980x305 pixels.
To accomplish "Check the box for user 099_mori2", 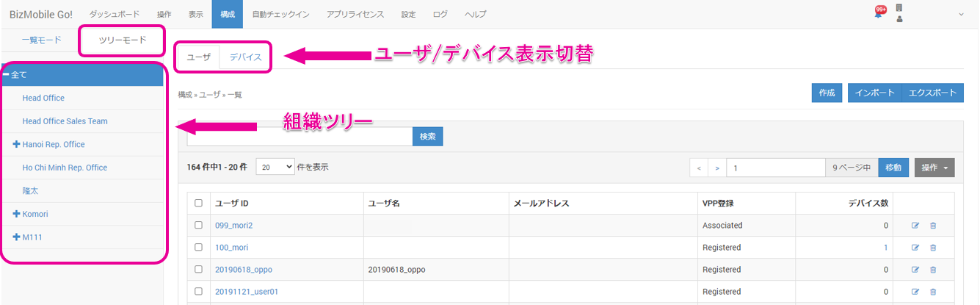I will [x=198, y=226].
